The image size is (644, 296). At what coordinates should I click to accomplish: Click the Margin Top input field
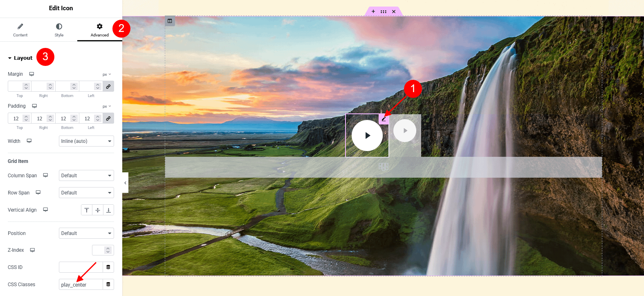tap(19, 86)
